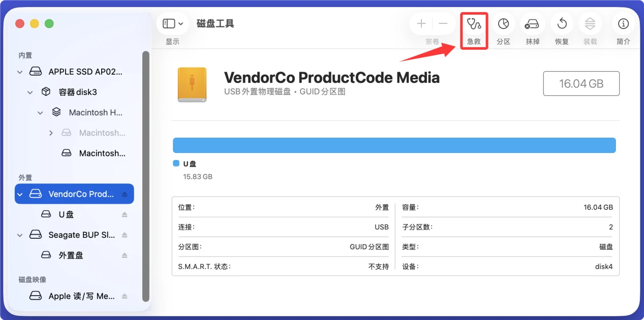
Task: Collapse the 容器 disk3 container
Action: 30,92
